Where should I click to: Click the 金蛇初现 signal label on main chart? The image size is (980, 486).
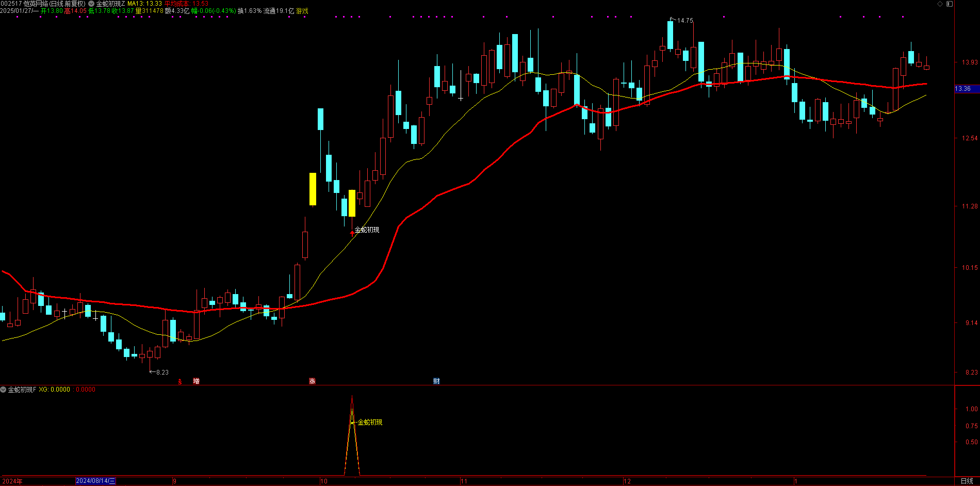point(367,230)
